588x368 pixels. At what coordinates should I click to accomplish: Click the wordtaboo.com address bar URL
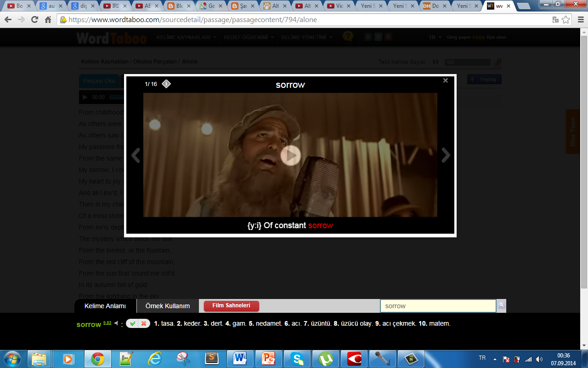[x=193, y=20]
